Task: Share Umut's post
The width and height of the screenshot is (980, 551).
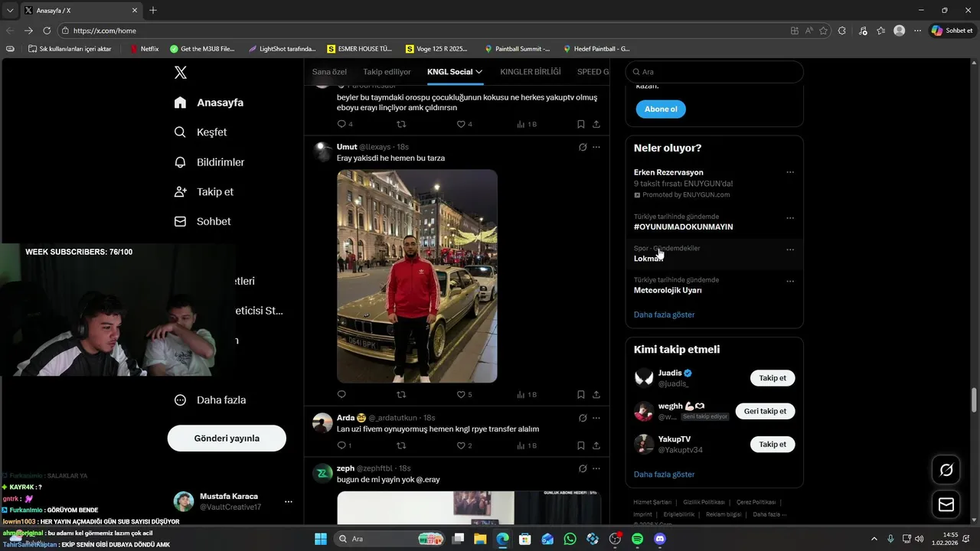Action: click(596, 395)
